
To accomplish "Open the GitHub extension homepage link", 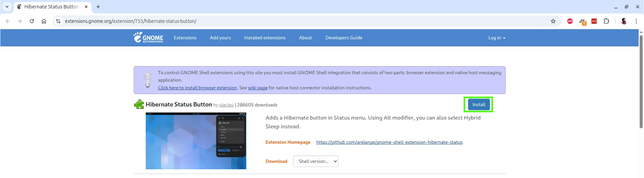I will point(389,142).
